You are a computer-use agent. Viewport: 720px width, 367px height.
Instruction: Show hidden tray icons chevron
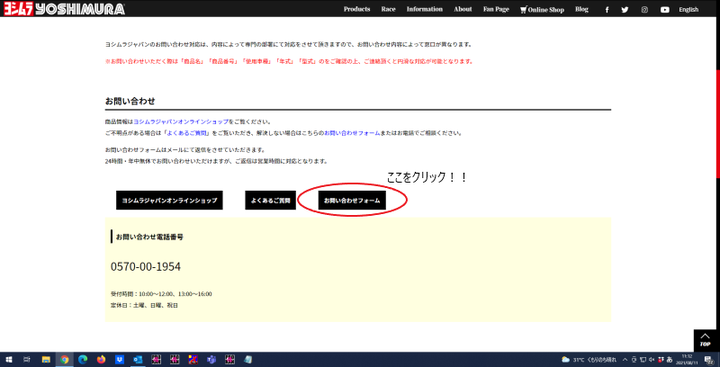click(x=626, y=359)
